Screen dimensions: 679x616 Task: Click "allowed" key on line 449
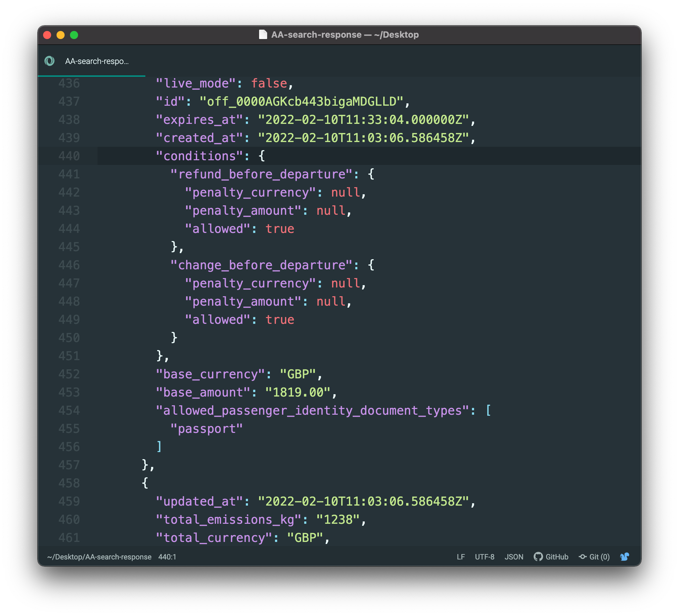[218, 320]
